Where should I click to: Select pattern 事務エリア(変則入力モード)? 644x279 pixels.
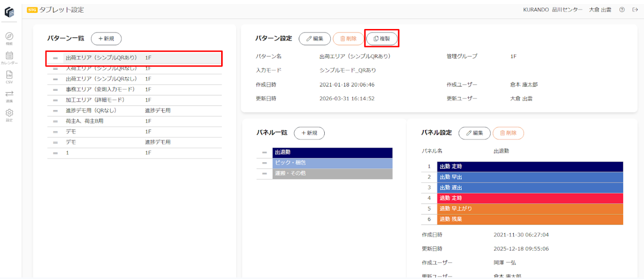coord(135,89)
